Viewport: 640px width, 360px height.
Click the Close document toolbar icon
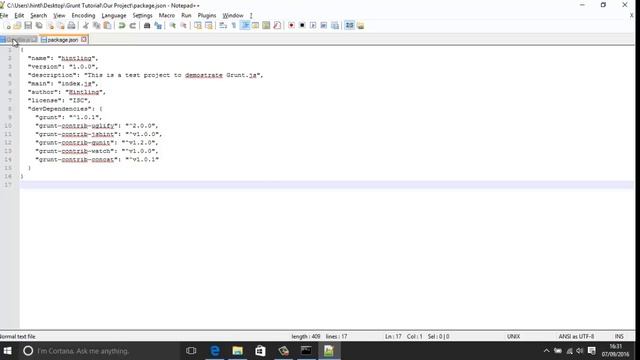tap(50, 26)
